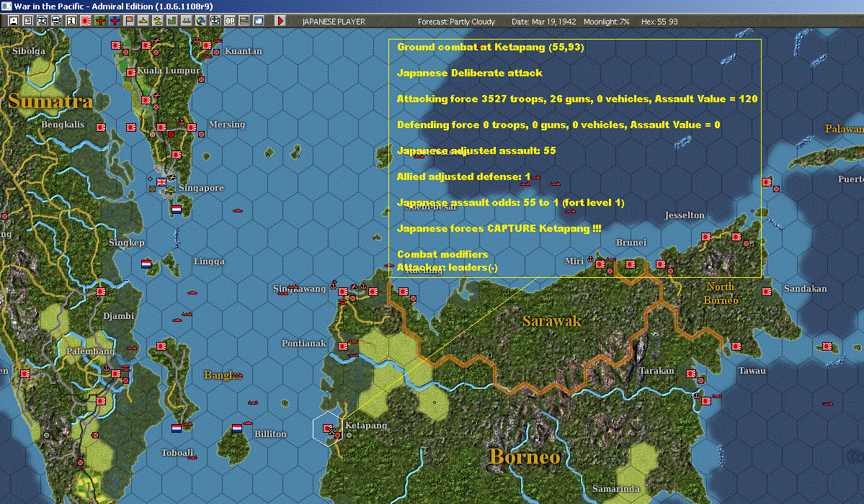Open the save game disk icon
The image size is (864, 504).
(14, 21)
